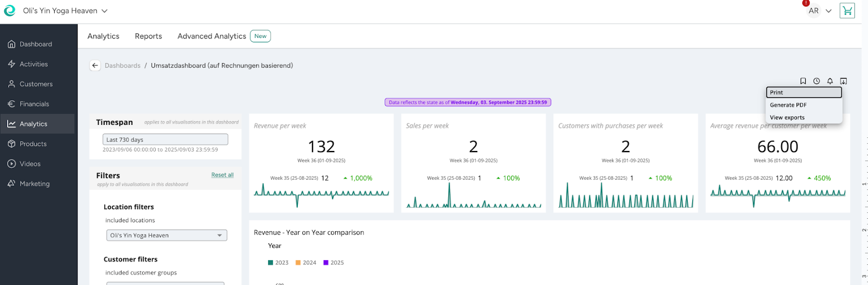Screen dimensions: 868x285
Task: Open the schedule clock icon
Action: pyautogui.click(x=816, y=81)
